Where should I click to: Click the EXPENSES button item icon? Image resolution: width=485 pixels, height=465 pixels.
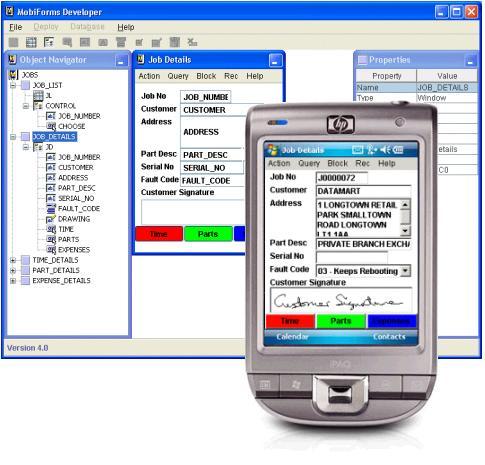tap(51, 250)
